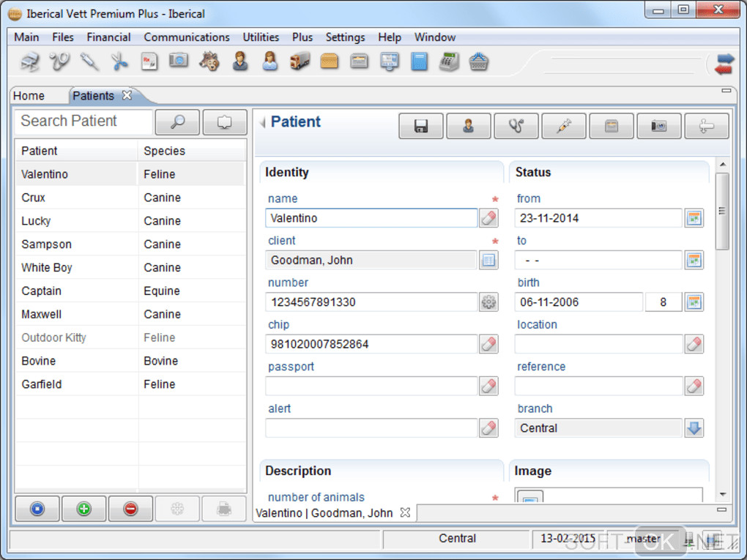Clear the passport field with eraser icon

(x=488, y=386)
